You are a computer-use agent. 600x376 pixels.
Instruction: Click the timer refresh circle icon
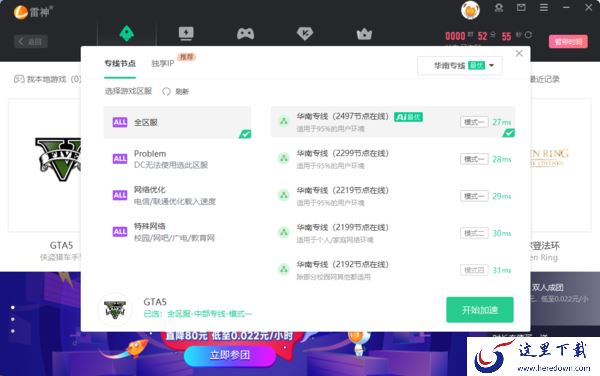pos(528,35)
